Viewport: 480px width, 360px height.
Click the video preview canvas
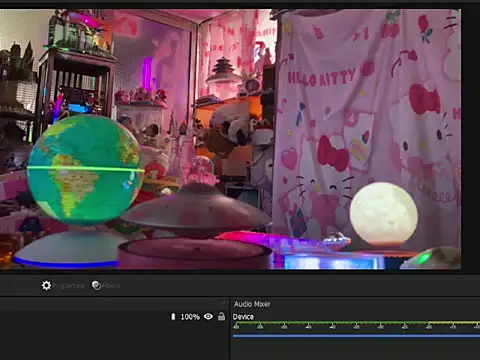[x=230, y=139]
